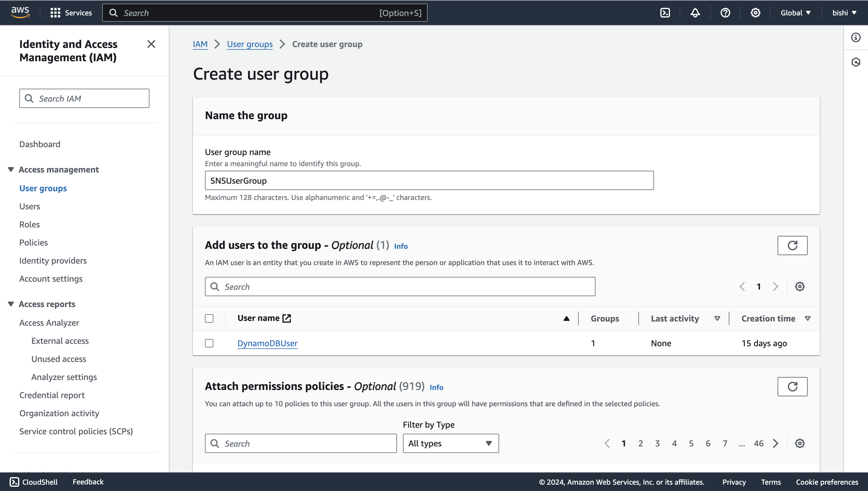
Task: Open the All types filter dropdown
Action: pyautogui.click(x=451, y=443)
